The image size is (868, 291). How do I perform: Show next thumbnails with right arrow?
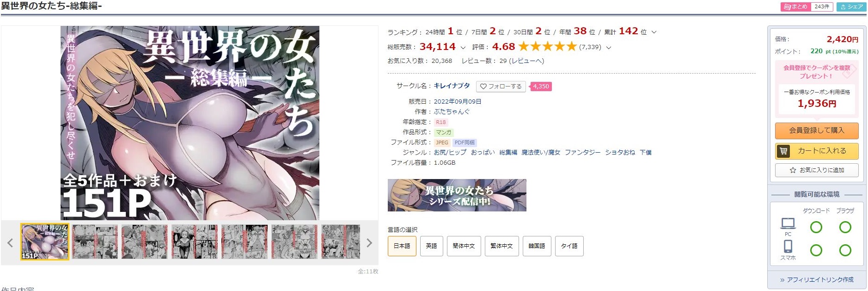click(369, 243)
